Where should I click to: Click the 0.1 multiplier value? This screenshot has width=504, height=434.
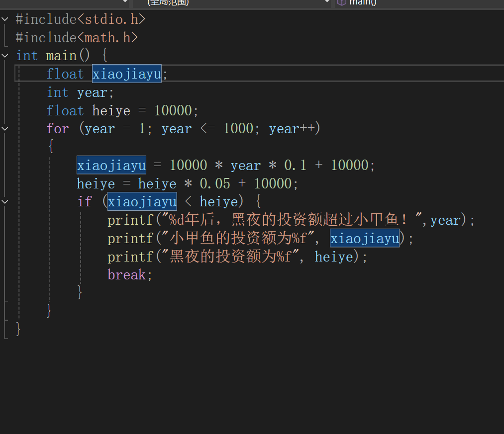pyautogui.click(x=295, y=166)
